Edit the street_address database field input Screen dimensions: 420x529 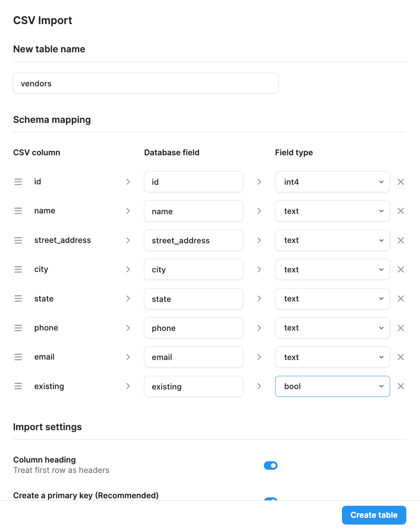pos(193,240)
